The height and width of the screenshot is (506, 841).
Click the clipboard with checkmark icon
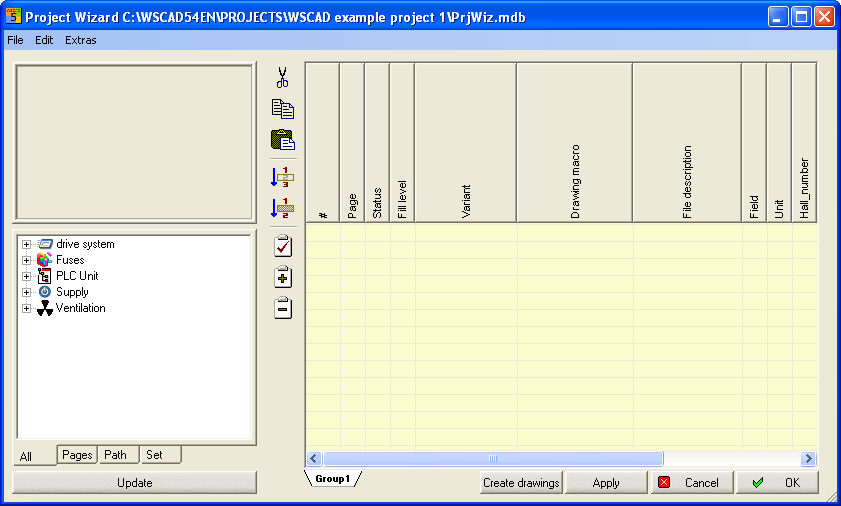click(283, 246)
